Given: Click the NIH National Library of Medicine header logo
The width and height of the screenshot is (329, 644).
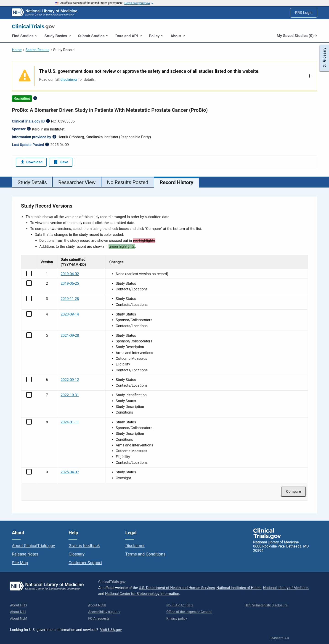Looking at the screenshot, I should (45, 13).
